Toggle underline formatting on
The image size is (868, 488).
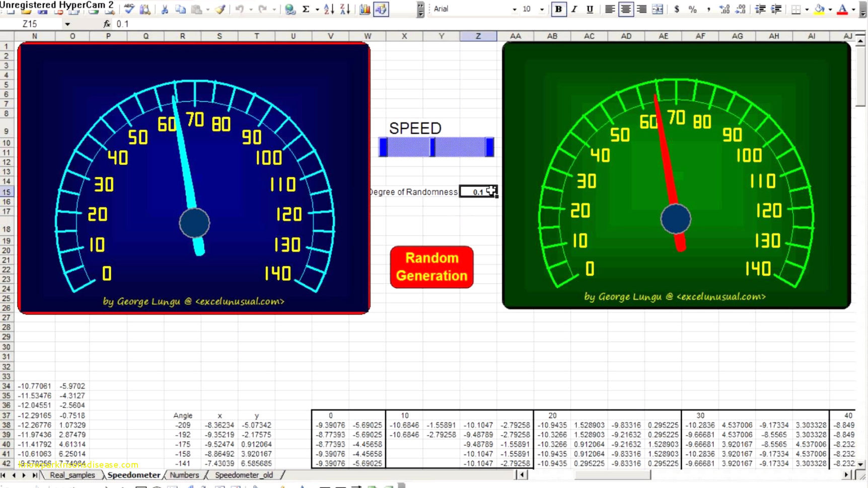pyautogui.click(x=590, y=9)
